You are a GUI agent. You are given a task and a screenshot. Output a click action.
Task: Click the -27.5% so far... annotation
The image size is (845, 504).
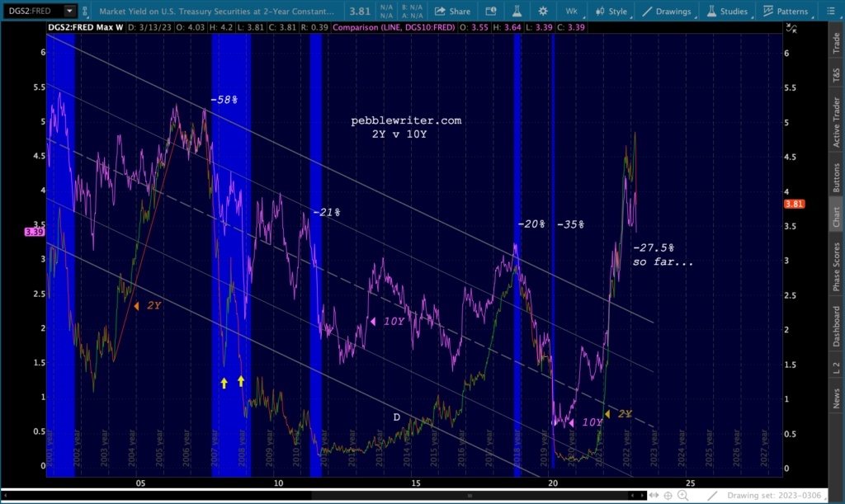click(663, 255)
